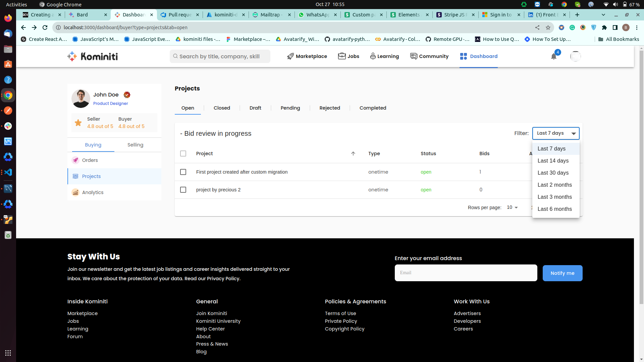Image resolution: width=644 pixels, height=362 pixels.
Task: Open VS Code from the dock
Action: coord(8,172)
